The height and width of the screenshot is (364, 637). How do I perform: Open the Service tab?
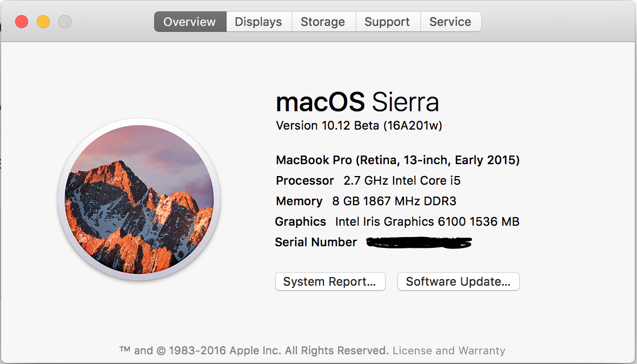(450, 22)
